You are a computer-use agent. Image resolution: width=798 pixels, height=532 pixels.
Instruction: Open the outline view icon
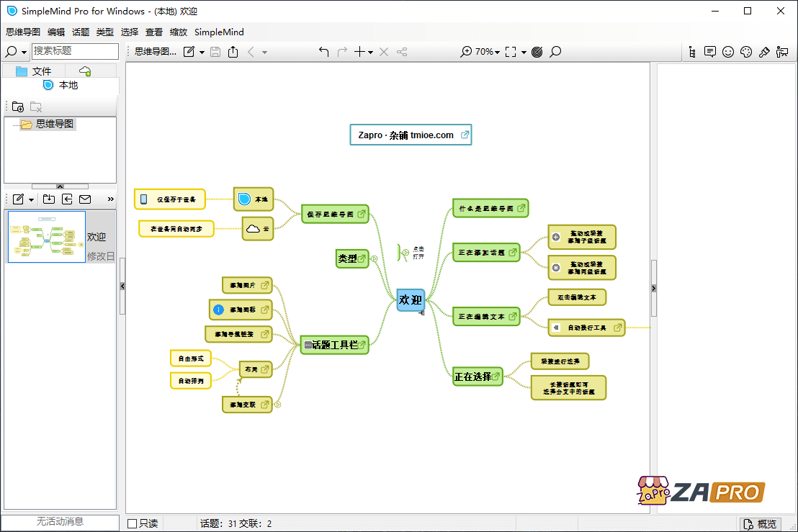[x=692, y=52]
